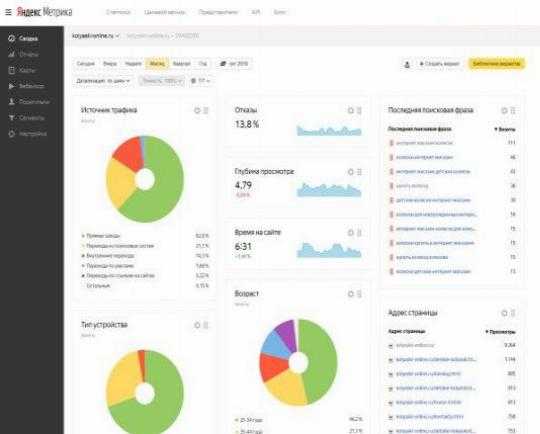Open settings gear of Возраст widget
Screen dimensions: 540x434
click(x=351, y=294)
